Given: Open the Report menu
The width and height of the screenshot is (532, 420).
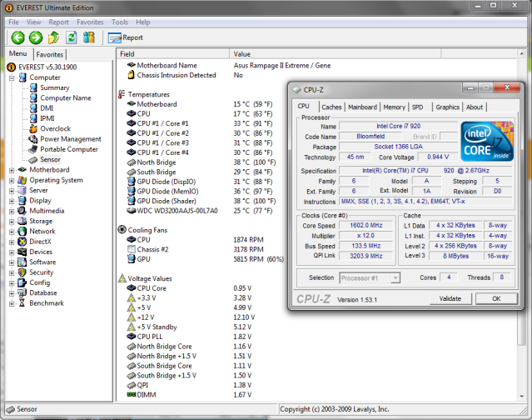Looking at the screenshot, I should [x=59, y=22].
